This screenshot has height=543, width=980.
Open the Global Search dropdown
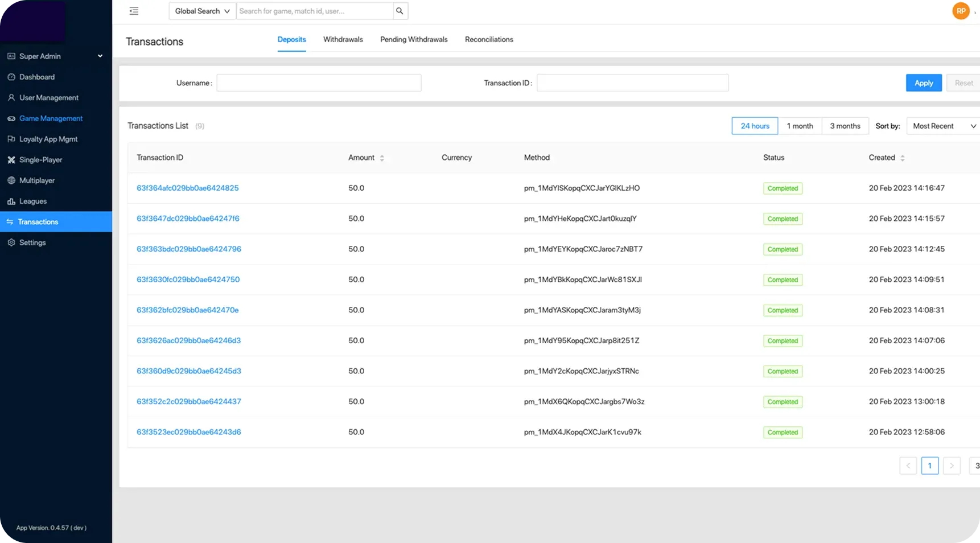tap(202, 11)
